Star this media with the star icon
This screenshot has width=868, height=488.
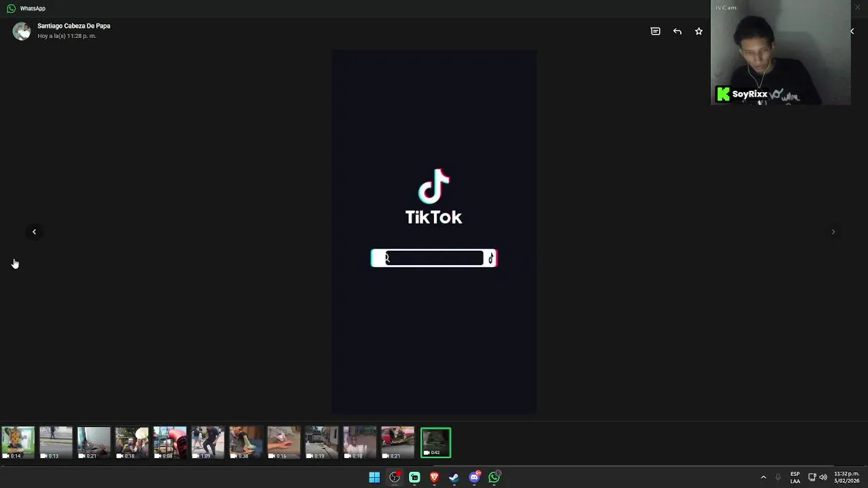pos(698,31)
